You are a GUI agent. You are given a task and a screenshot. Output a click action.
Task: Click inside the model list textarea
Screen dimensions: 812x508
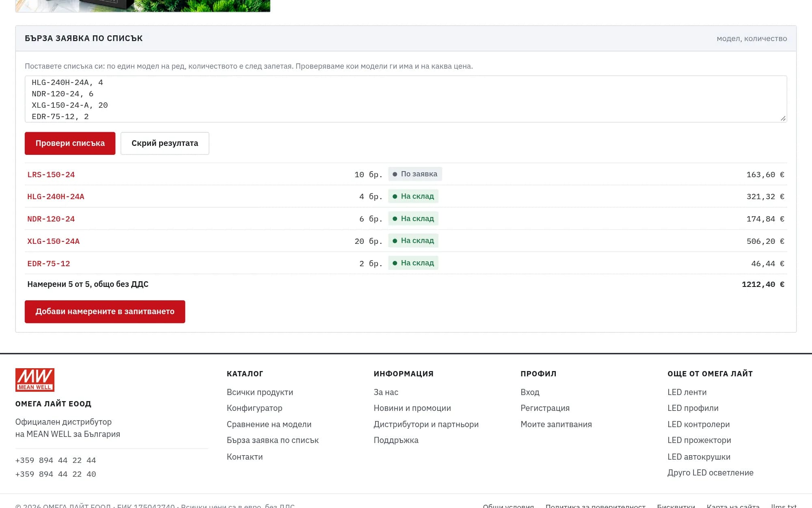[406, 99]
